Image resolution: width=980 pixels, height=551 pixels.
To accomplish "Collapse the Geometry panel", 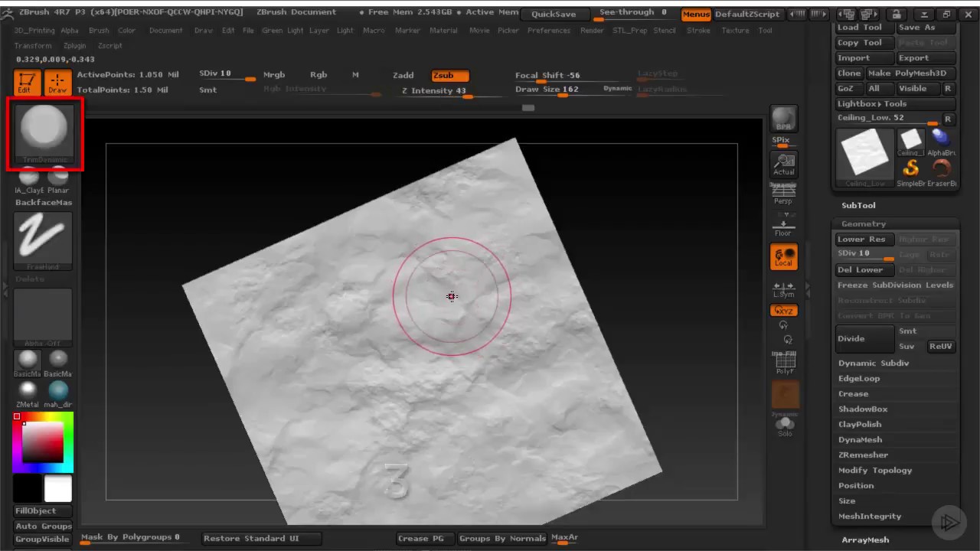I will (x=864, y=224).
